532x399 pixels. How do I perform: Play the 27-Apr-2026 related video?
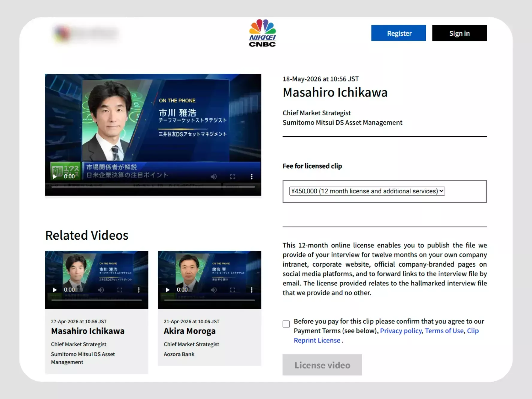point(55,290)
